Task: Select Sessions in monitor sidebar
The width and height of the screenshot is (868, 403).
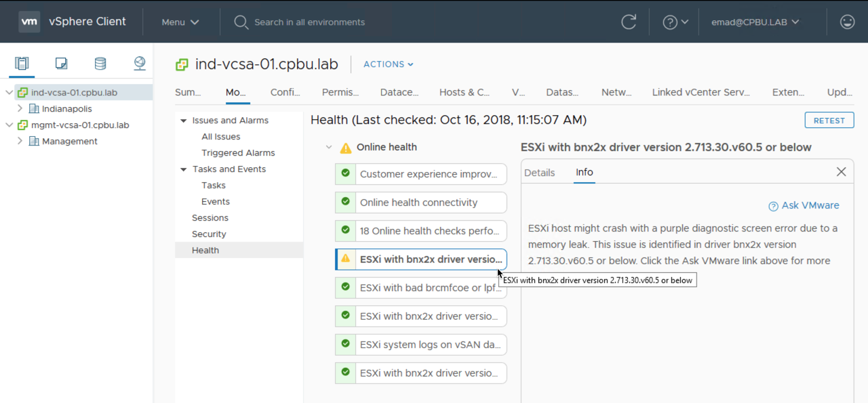Action: 210,218
